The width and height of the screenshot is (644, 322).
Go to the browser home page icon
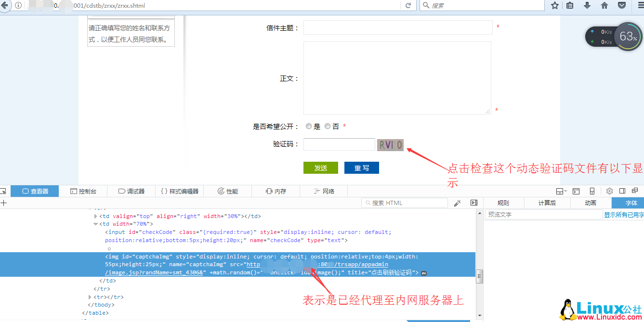[x=605, y=6]
